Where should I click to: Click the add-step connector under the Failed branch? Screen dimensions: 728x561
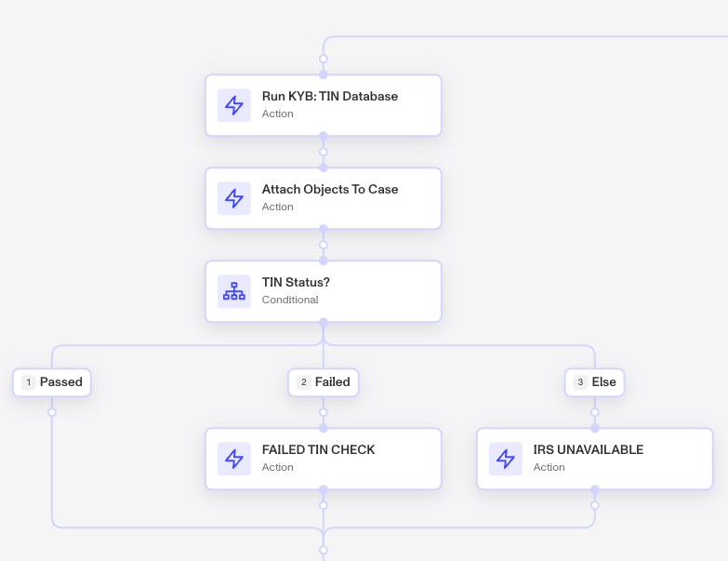coord(324,412)
